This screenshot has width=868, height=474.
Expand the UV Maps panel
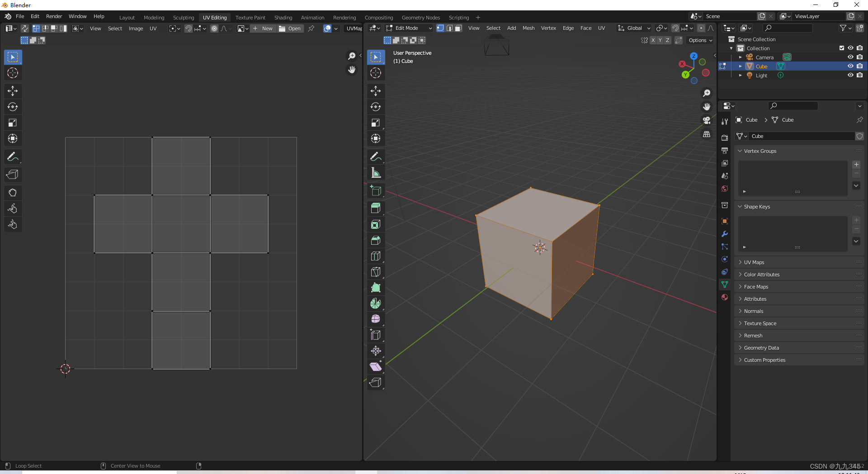coord(754,262)
